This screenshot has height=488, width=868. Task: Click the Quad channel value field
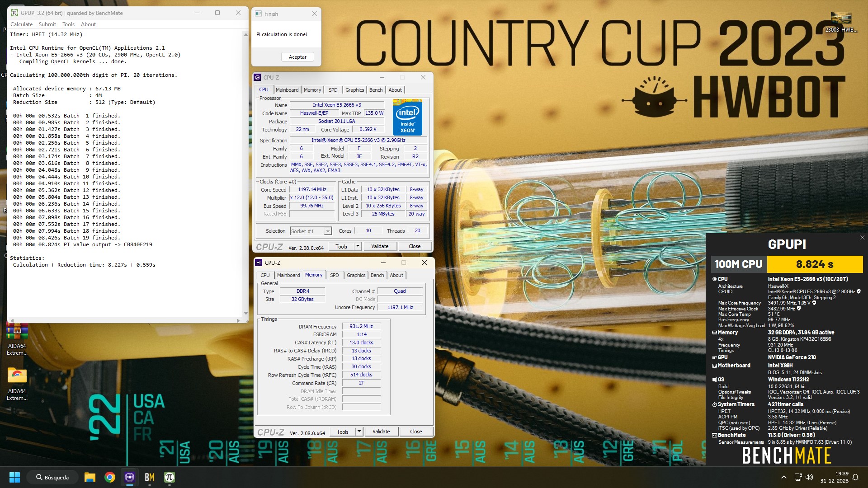coord(400,291)
